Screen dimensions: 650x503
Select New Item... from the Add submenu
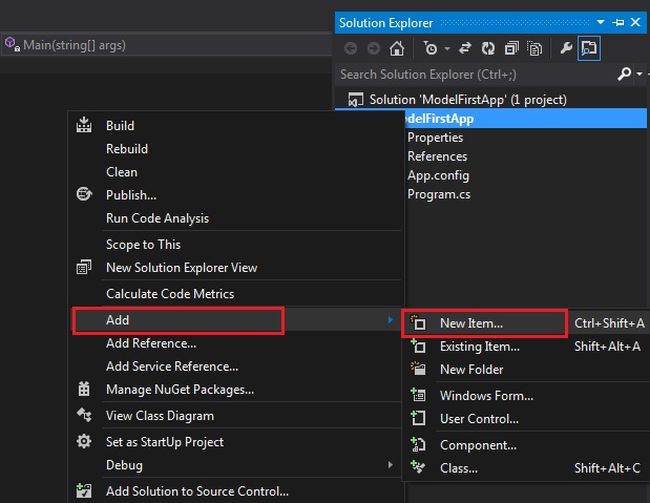pos(471,323)
